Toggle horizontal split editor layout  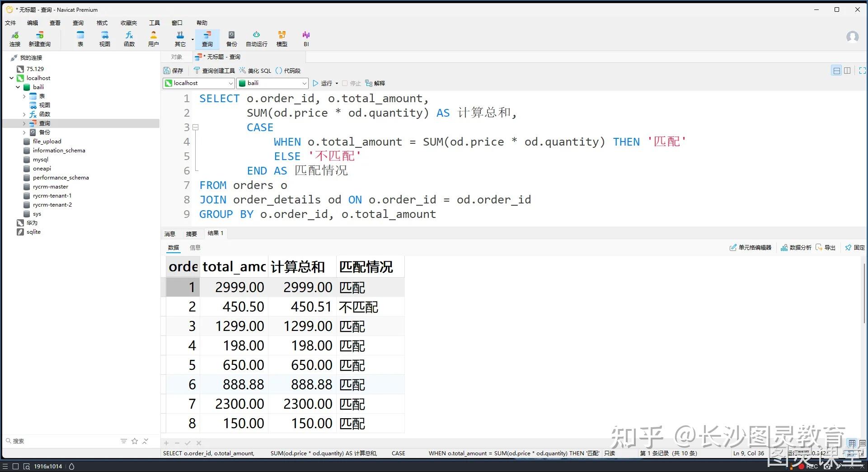pyautogui.click(x=836, y=70)
